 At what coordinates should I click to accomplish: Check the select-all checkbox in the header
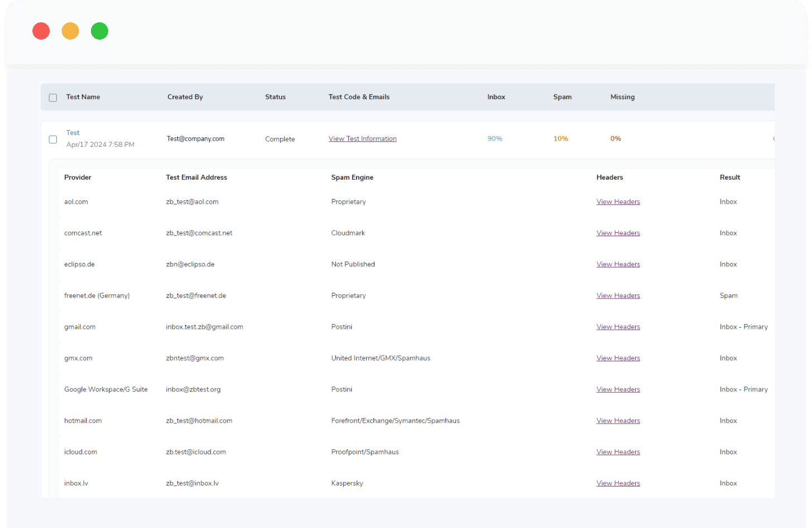click(52, 97)
